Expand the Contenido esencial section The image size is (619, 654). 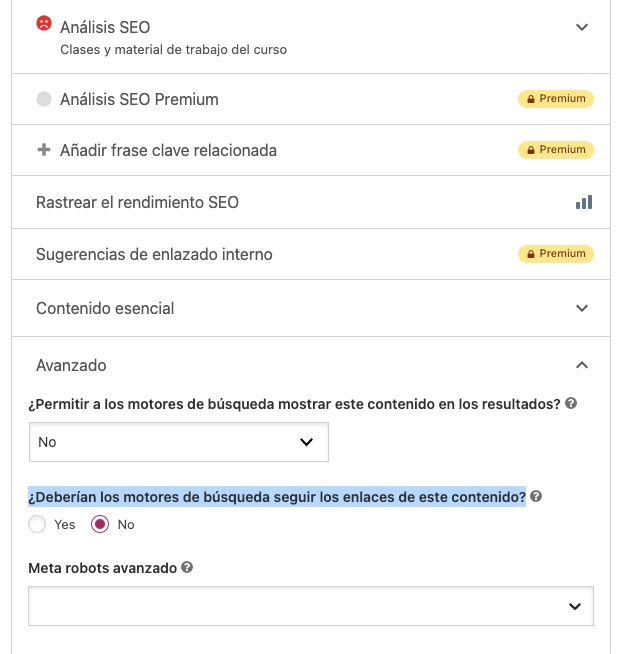pyautogui.click(x=311, y=308)
